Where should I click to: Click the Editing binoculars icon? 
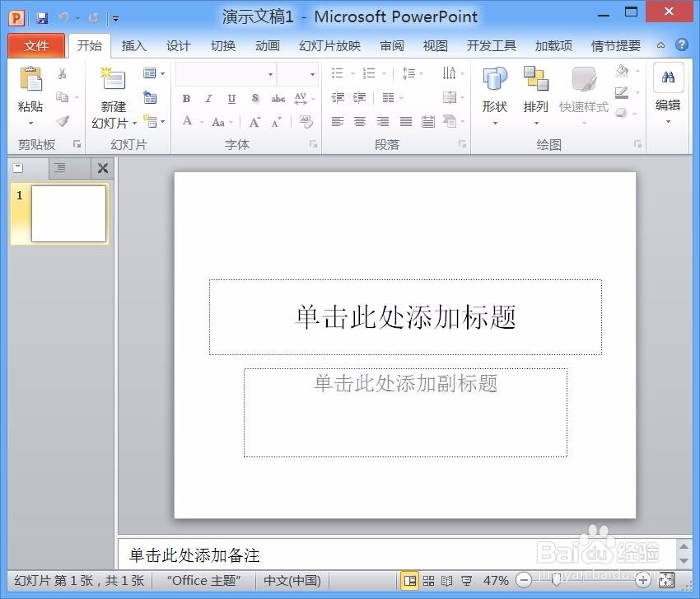[669, 77]
